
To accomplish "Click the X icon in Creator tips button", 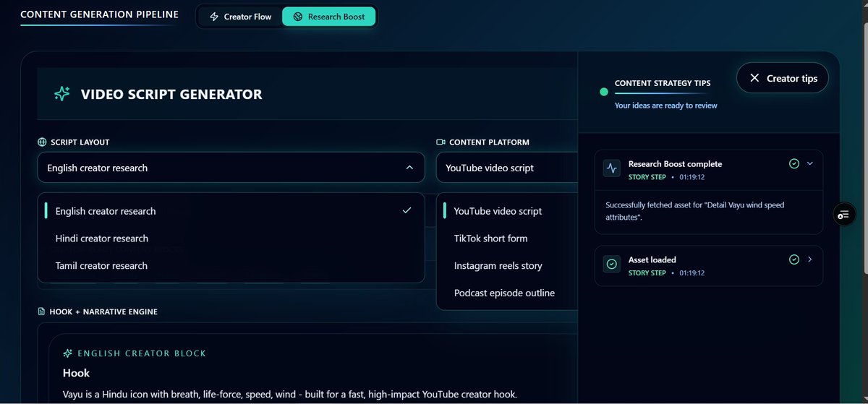I will [754, 78].
